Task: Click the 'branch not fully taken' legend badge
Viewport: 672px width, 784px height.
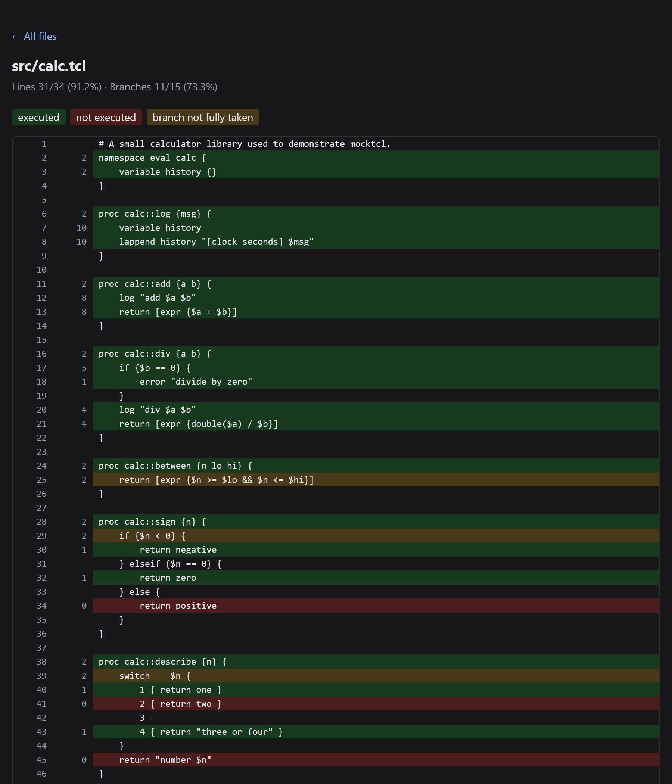Action: coord(202,117)
